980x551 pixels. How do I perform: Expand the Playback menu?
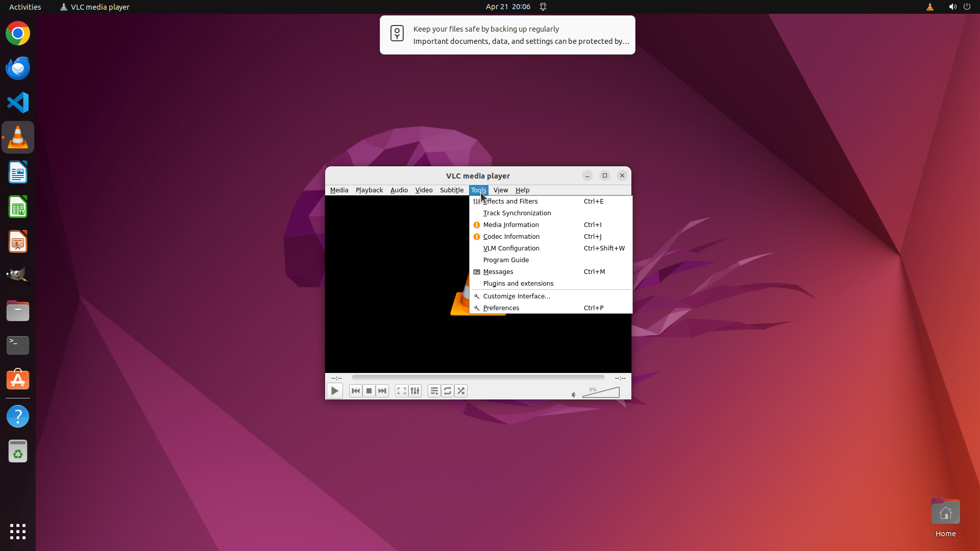(369, 190)
